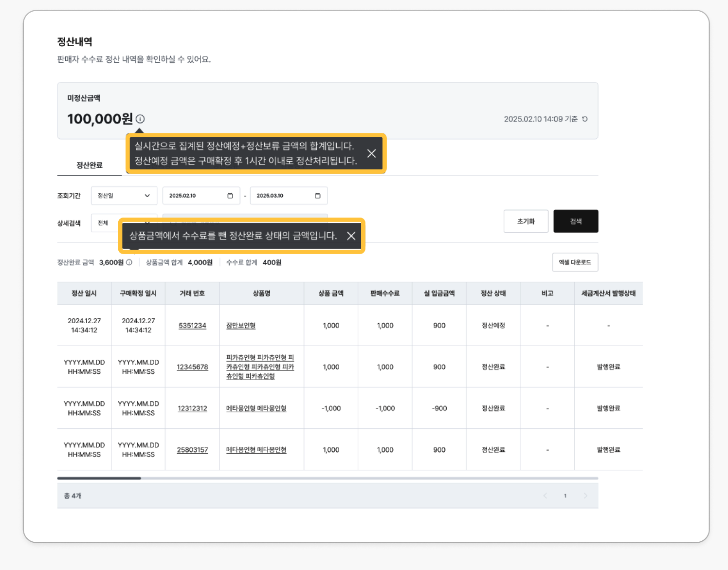Click the 정산 일시 column header
728x570 pixels.
[84, 294]
